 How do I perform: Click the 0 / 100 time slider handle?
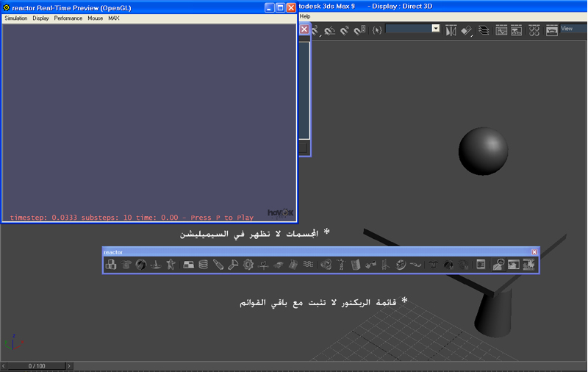[36, 366]
